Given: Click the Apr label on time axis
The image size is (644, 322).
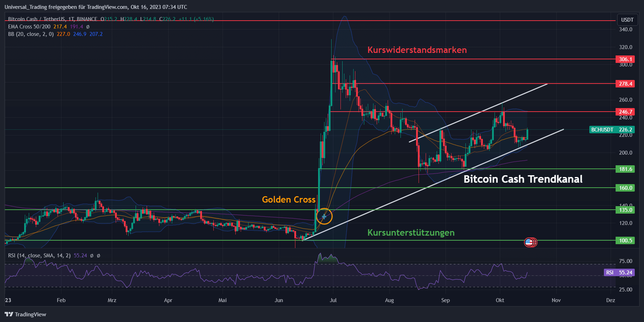Looking at the screenshot, I should [x=168, y=300].
